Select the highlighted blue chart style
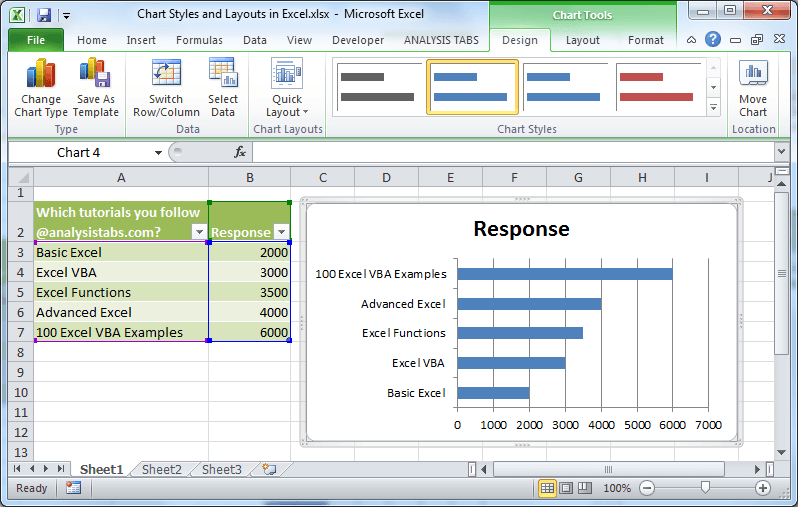800x507 pixels. (472, 87)
